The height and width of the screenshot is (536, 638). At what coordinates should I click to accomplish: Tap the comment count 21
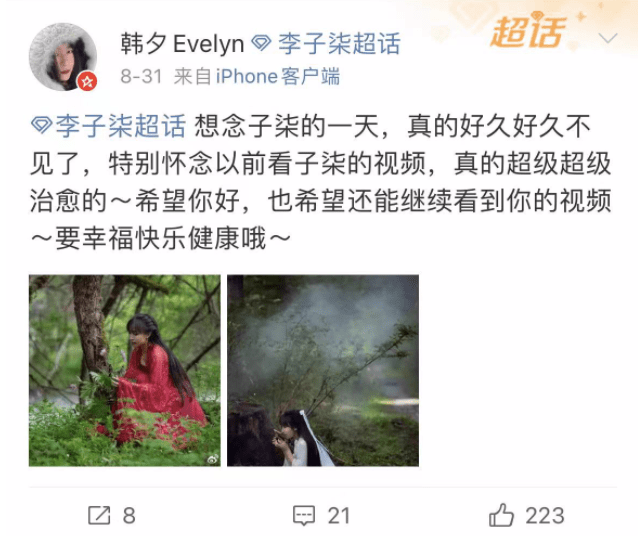click(x=339, y=516)
